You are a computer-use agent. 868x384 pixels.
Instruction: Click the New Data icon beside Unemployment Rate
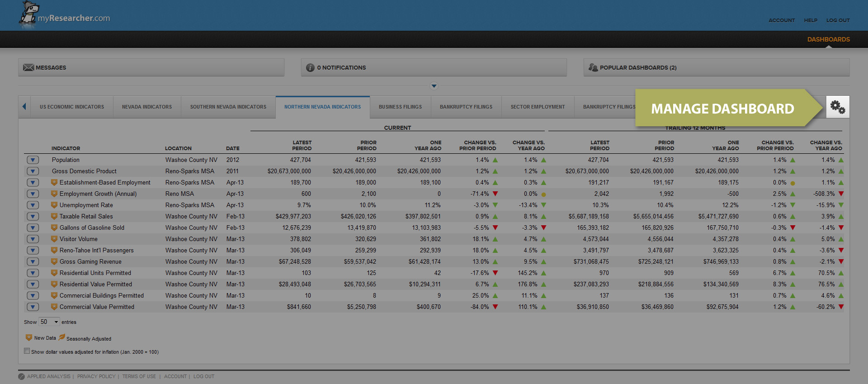pos(54,205)
